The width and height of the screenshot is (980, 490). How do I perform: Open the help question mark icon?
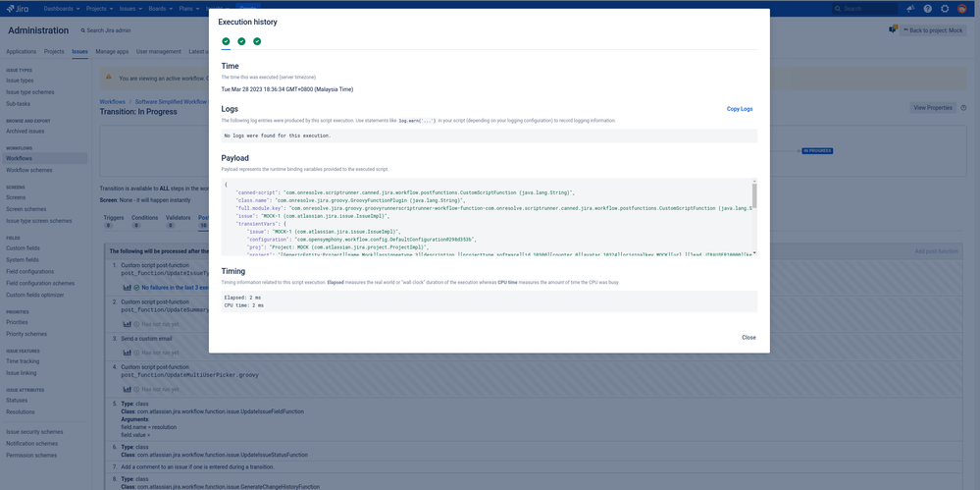927,9
